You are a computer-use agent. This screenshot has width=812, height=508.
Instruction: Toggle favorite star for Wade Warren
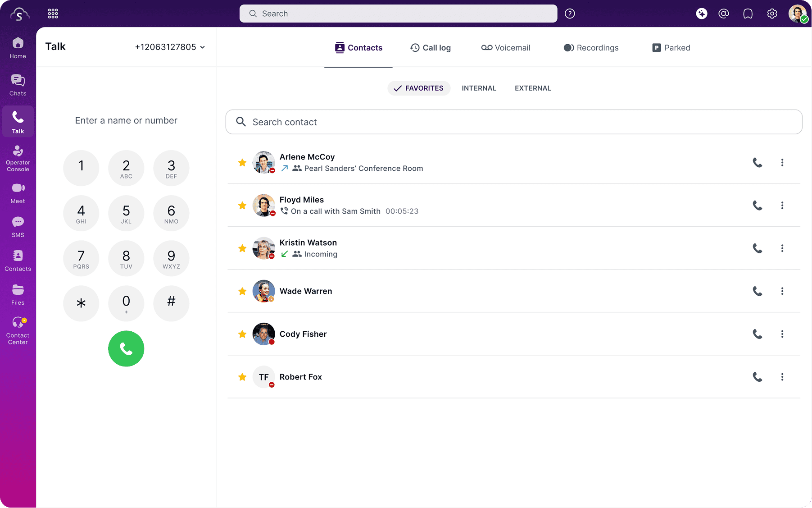(242, 291)
